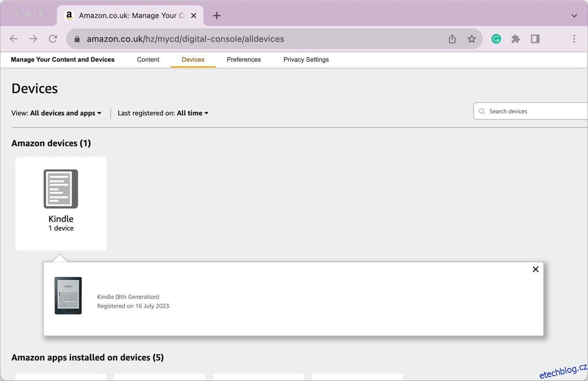Go to Privacy Settings tab
The image size is (588, 381).
coord(306,60)
